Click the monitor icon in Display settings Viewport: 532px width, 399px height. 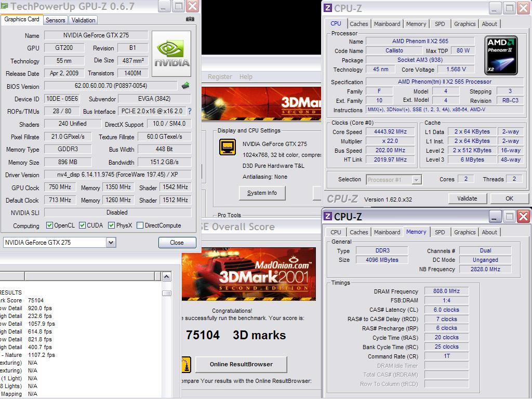pos(228,147)
